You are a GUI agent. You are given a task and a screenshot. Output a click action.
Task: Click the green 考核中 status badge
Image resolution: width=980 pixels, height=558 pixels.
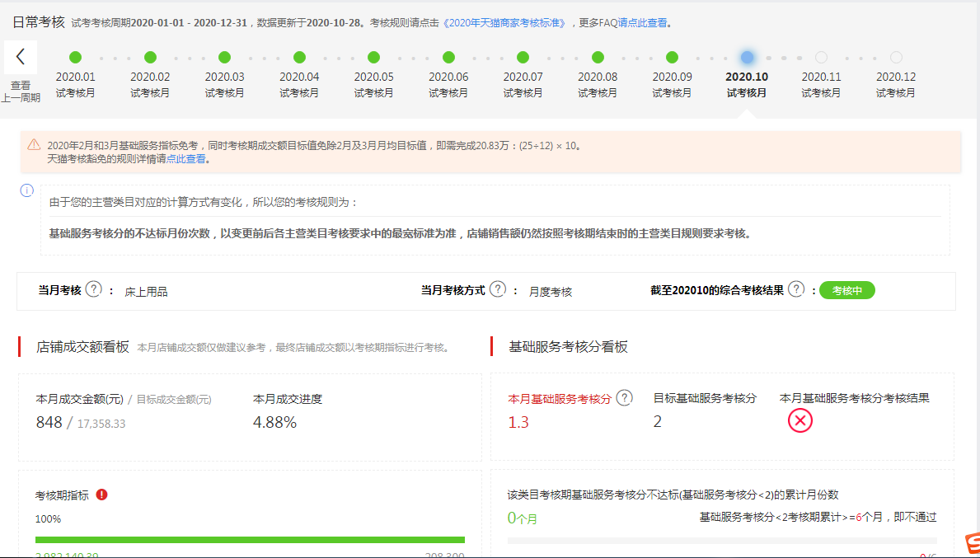(x=846, y=291)
